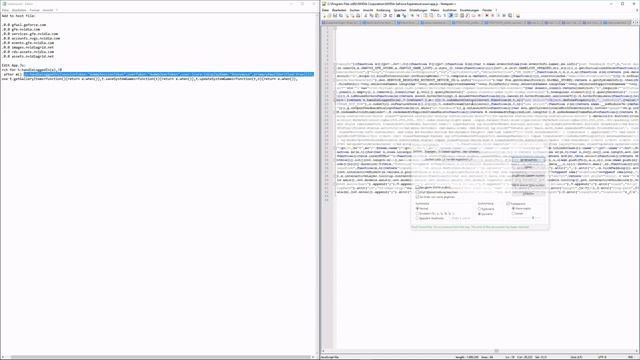640x360 pixels.
Task: Click the Copy icon in Notepad++ toolbar
Action: (371, 16)
